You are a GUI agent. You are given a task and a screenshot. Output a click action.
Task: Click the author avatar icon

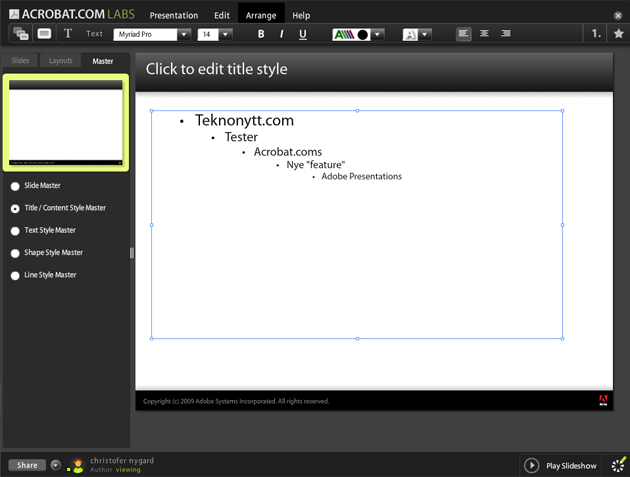[x=77, y=465]
